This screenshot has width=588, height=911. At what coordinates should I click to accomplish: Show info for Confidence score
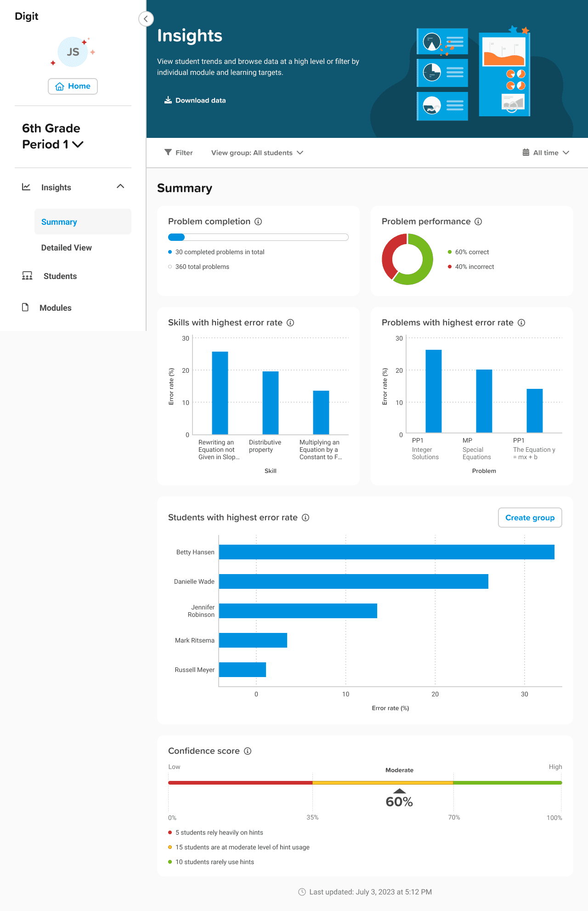248,751
